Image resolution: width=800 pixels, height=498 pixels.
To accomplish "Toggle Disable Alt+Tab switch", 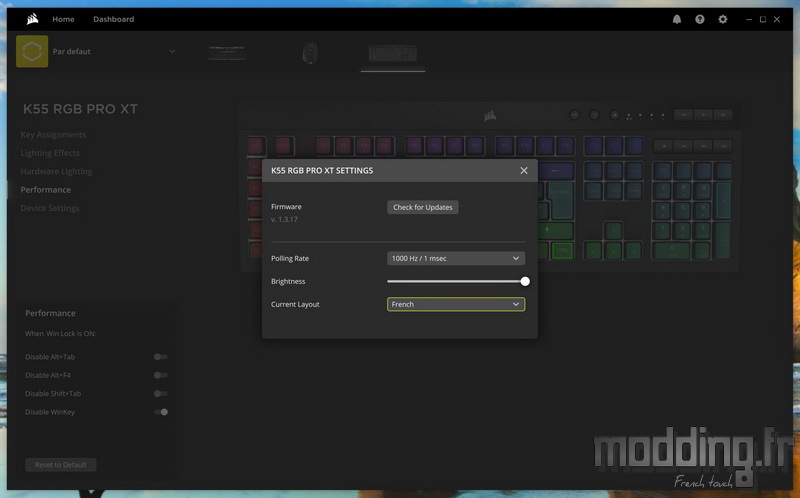I will pyautogui.click(x=161, y=357).
